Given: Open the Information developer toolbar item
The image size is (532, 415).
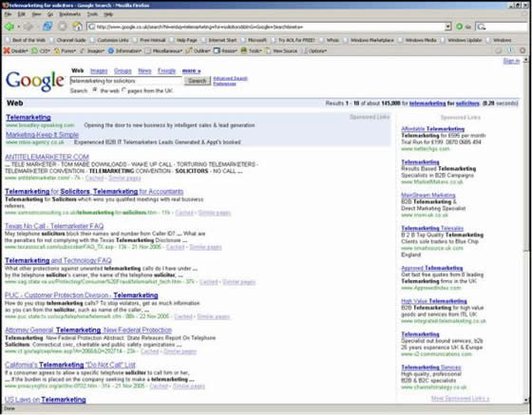Looking at the screenshot, I should pos(124,51).
